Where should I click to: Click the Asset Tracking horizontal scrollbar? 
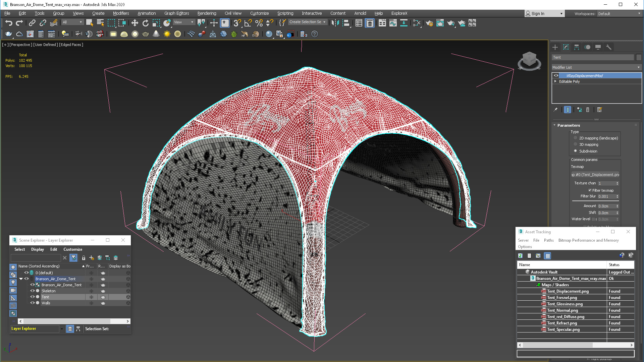click(x=576, y=345)
